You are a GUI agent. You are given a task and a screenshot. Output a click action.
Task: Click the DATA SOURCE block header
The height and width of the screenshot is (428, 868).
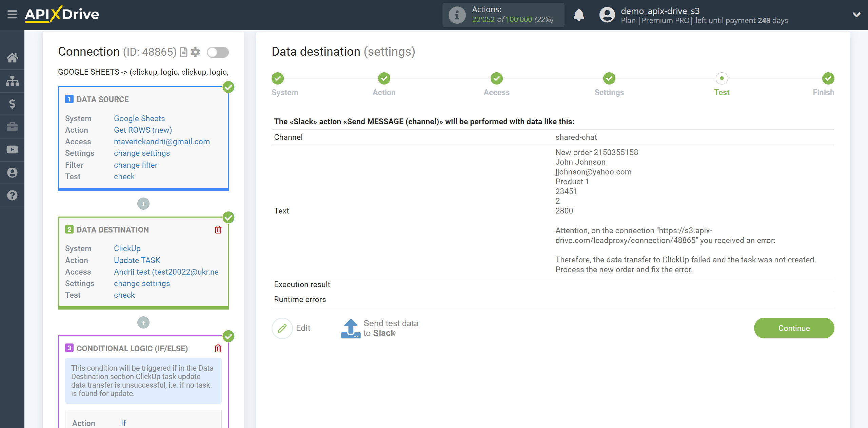coord(103,99)
